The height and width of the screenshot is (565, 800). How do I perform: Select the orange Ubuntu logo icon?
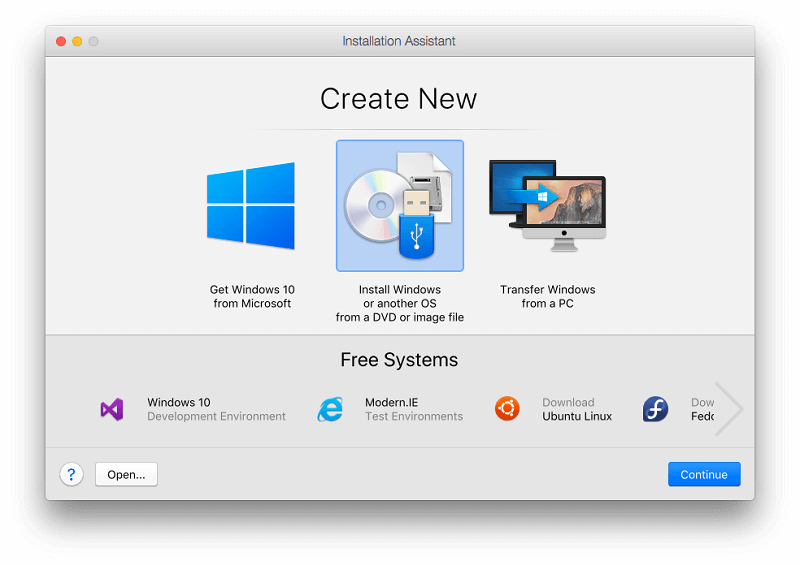click(507, 409)
